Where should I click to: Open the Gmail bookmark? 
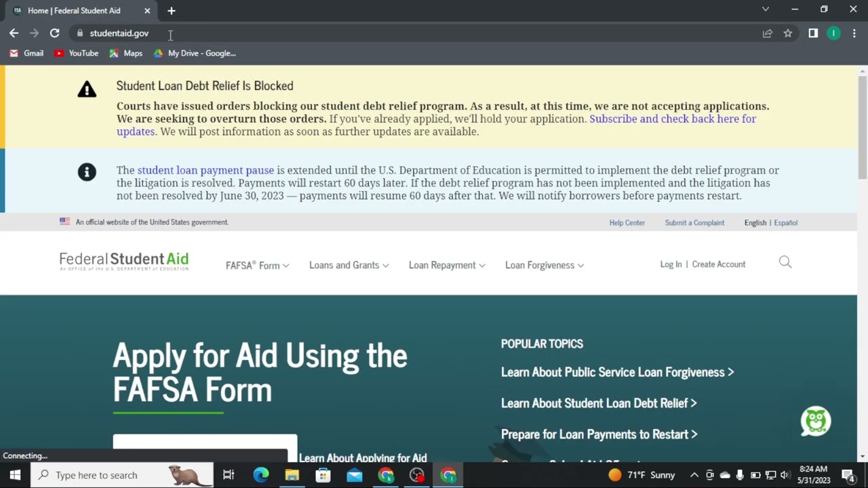click(x=26, y=54)
